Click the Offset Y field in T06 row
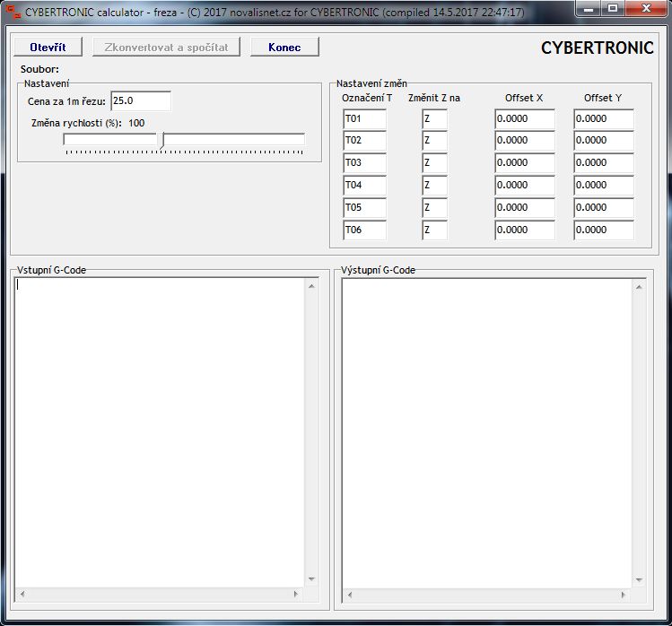Image resolution: width=672 pixels, height=626 pixels. pyautogui.click(x=604, y=230)
